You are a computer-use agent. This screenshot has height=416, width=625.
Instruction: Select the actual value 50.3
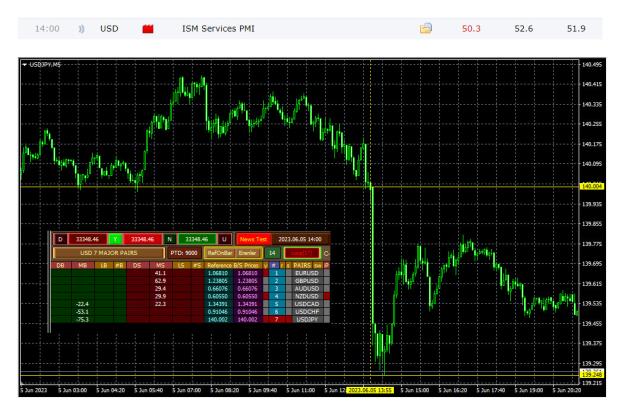[471, 29]
